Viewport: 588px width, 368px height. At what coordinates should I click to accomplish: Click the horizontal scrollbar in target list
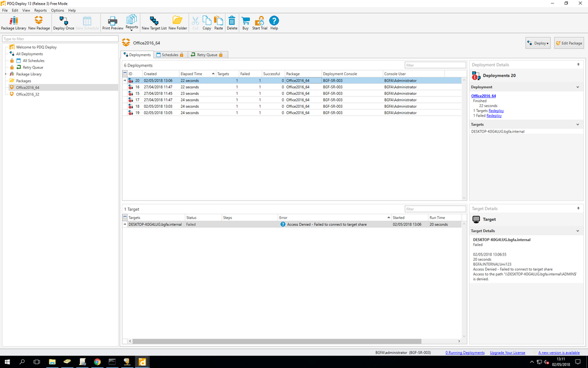pyautogui.click(x=276, y=342)
